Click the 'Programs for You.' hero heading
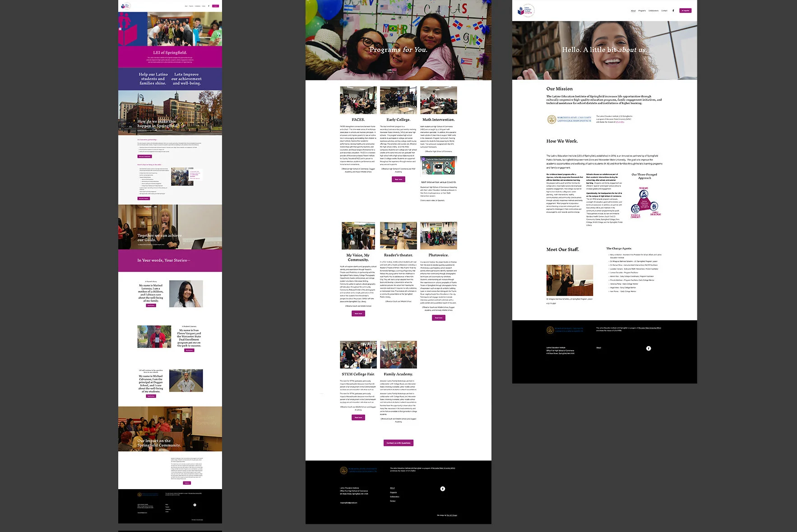Screen dimensions: 797x532 point(398,50)
